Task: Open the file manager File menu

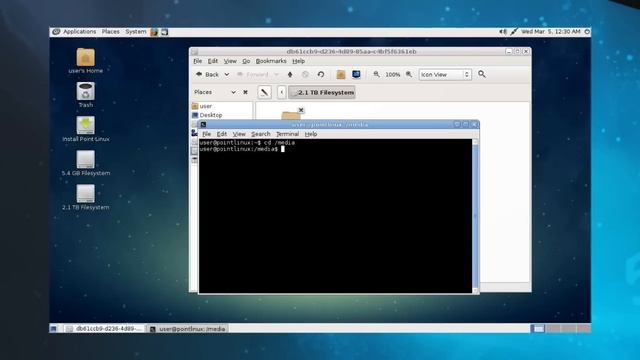Action: pos(198,61)
